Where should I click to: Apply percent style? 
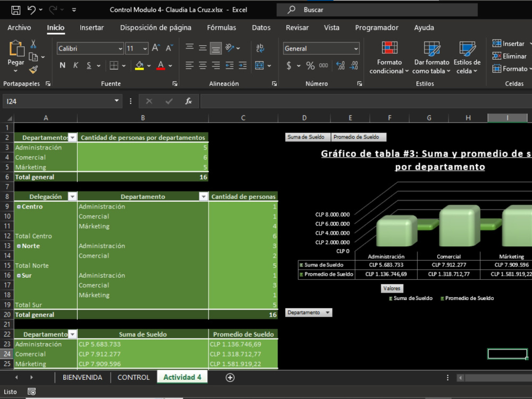point(310,65)
